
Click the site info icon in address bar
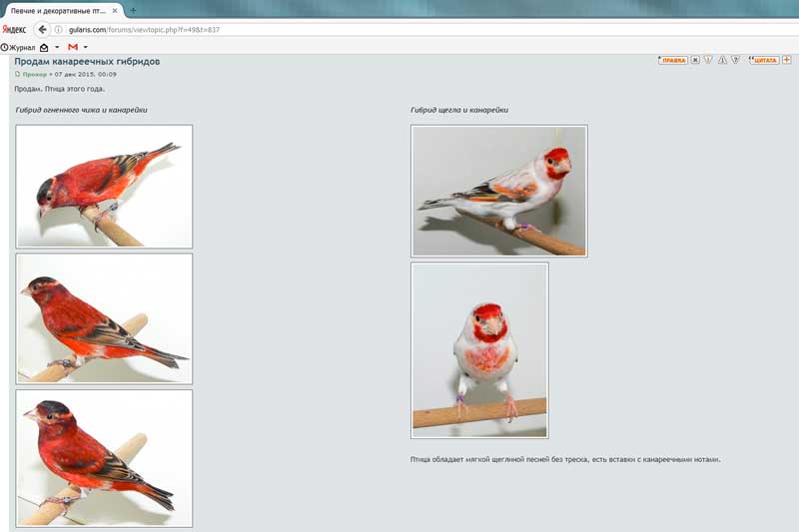pyautogui.click(x=59, y=30)
